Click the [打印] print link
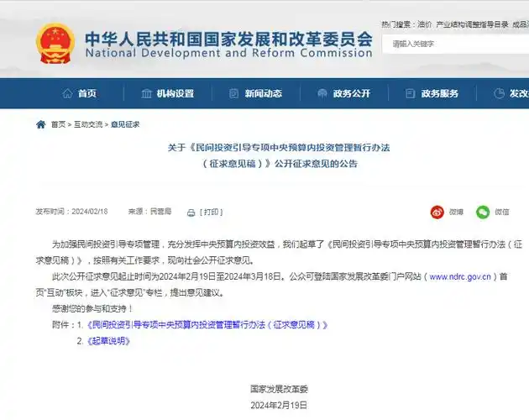Viewport: 529px width, 420px height. click(x=212, y=212)
